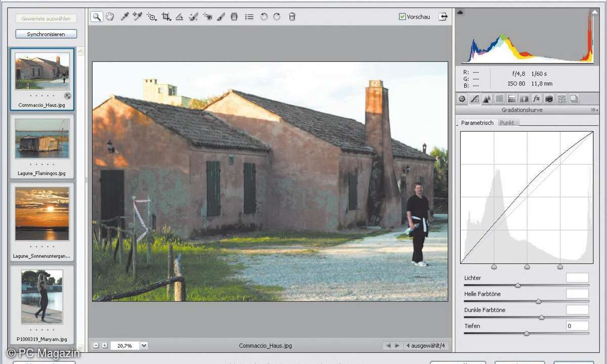Click the zoom in plus button
The height and width of the screenshot is (364, 607).
click(104, 346)
